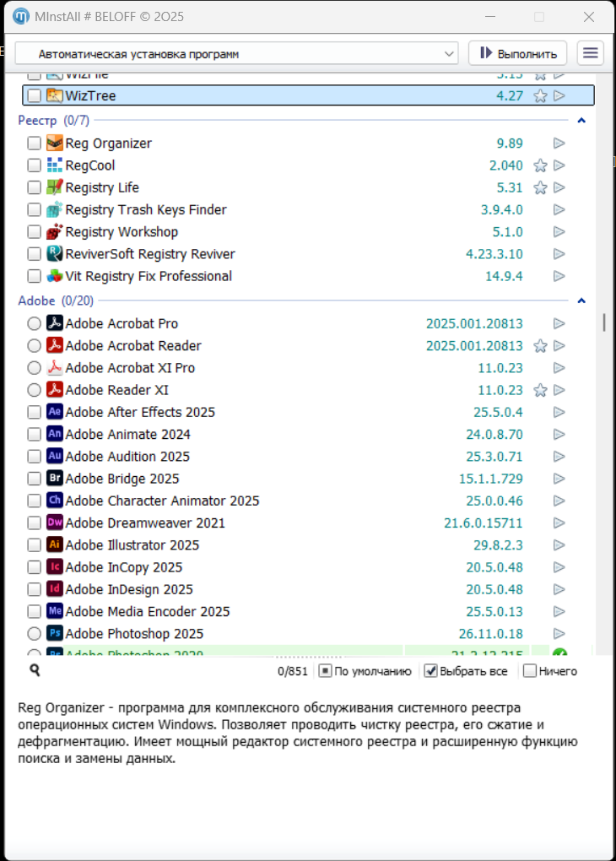Enable the Adobe After Effects 2025 checkbox
616x861 pixels.
[34, 412]
